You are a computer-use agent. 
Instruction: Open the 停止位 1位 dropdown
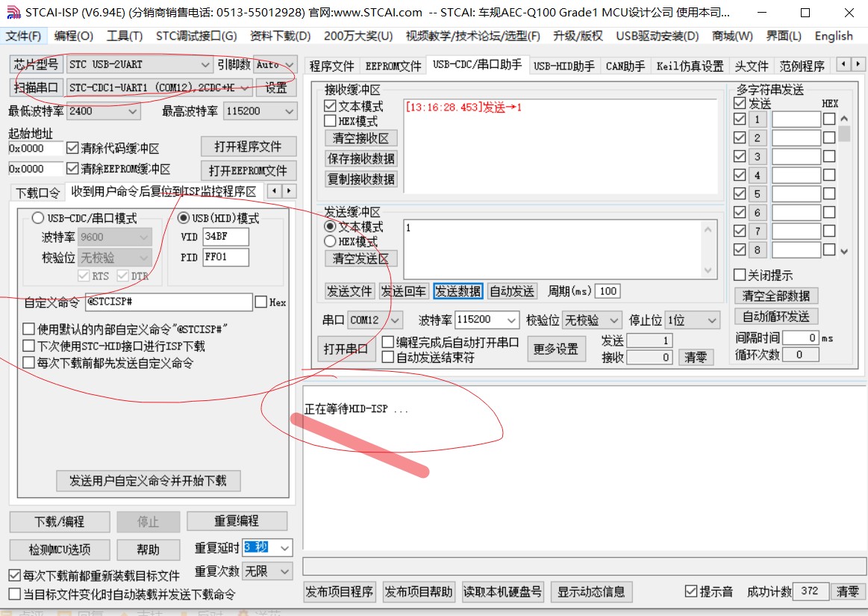click(x=712, y=320)
